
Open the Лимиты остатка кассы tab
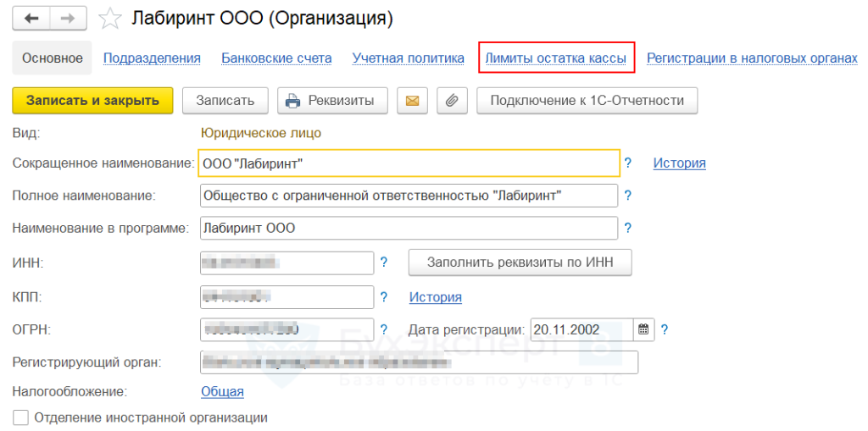click(x=555, y=58)
